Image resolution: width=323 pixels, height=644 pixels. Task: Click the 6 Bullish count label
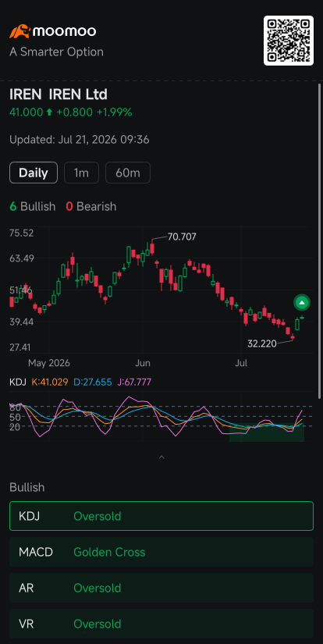click(33, 206)
